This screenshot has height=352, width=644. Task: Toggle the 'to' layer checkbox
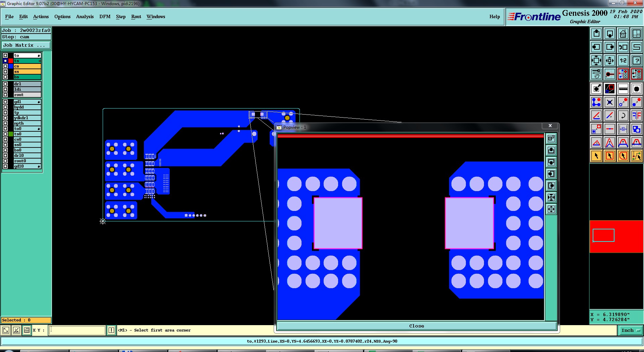pyautogui.click(x=5, y=55)
